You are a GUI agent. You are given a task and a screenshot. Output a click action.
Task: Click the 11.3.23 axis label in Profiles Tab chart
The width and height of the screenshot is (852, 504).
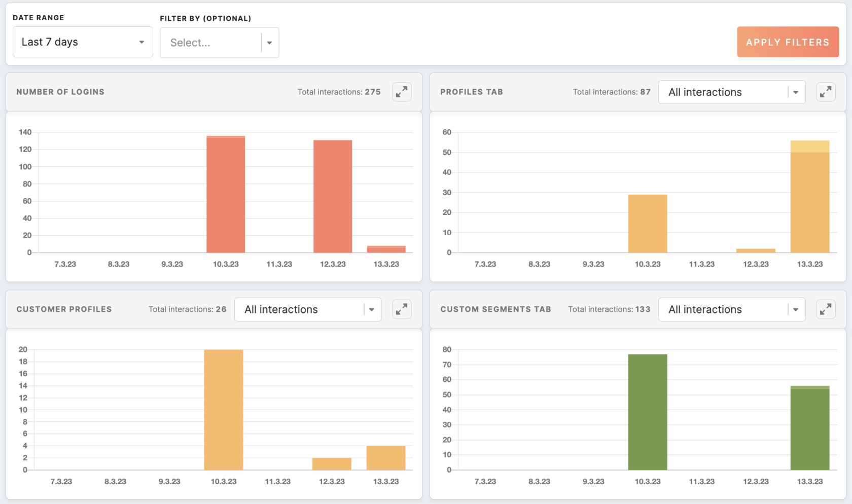click(702, 264)
